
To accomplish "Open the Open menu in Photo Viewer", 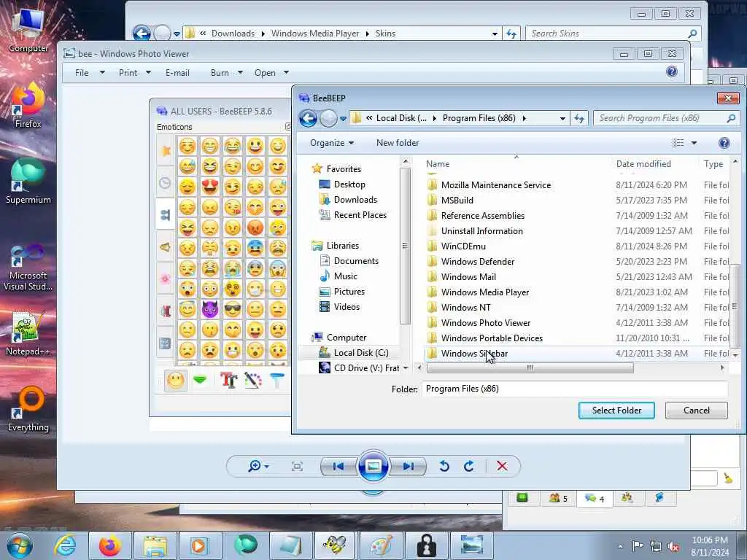I will click(271, 72).
